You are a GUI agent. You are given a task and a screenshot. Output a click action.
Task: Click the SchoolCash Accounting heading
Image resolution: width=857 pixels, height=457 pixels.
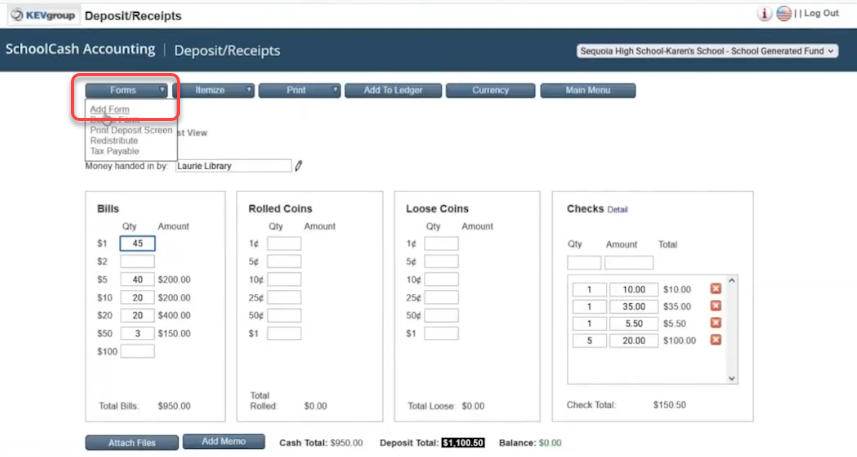click(80, 49)
